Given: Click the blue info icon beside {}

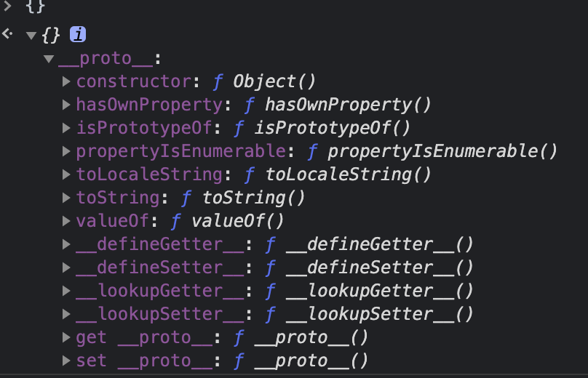Looking at the screenshot, I should (x=78, y=34).
